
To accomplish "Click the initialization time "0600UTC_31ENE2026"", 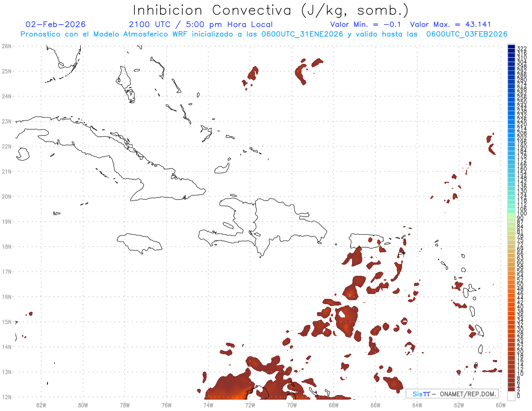I will (x=302, y=34).
